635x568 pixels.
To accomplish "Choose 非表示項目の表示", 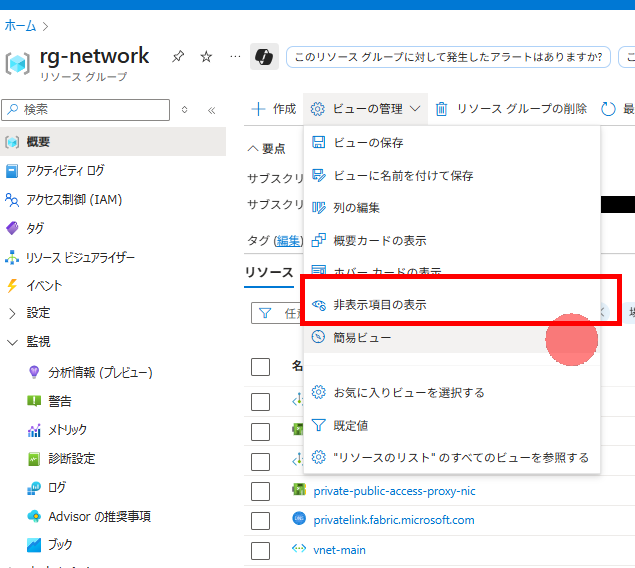I will coord(452,305).
